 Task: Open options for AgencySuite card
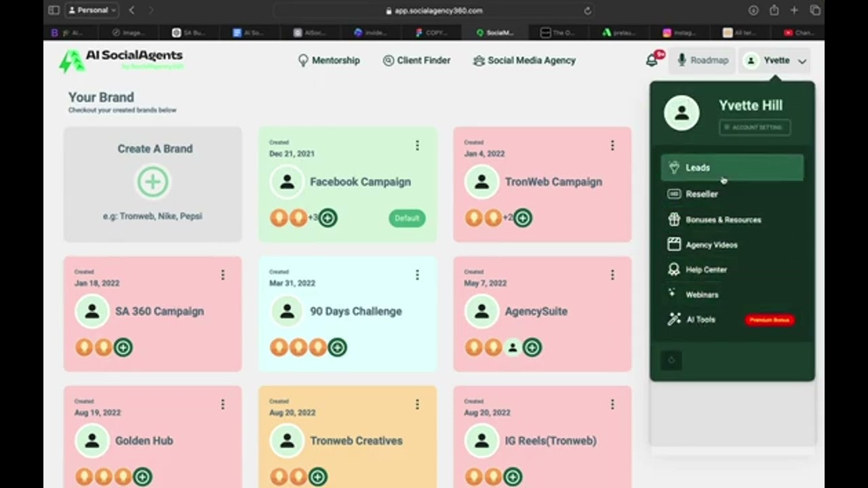pos(612,274)
